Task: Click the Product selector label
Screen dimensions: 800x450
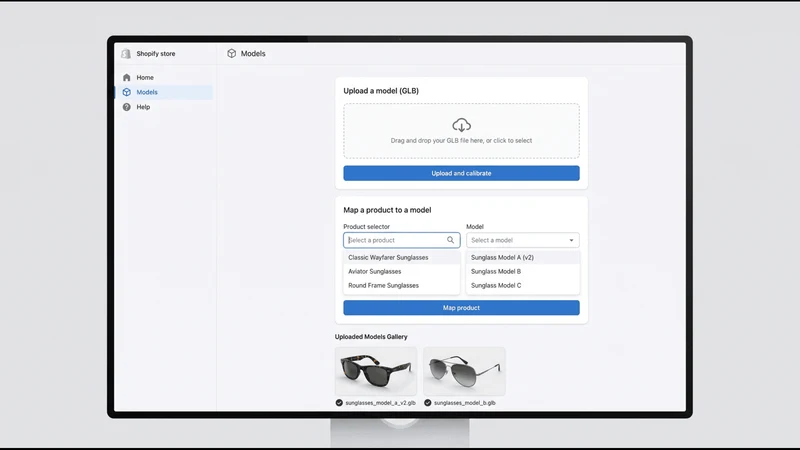Action: (366, 227)
